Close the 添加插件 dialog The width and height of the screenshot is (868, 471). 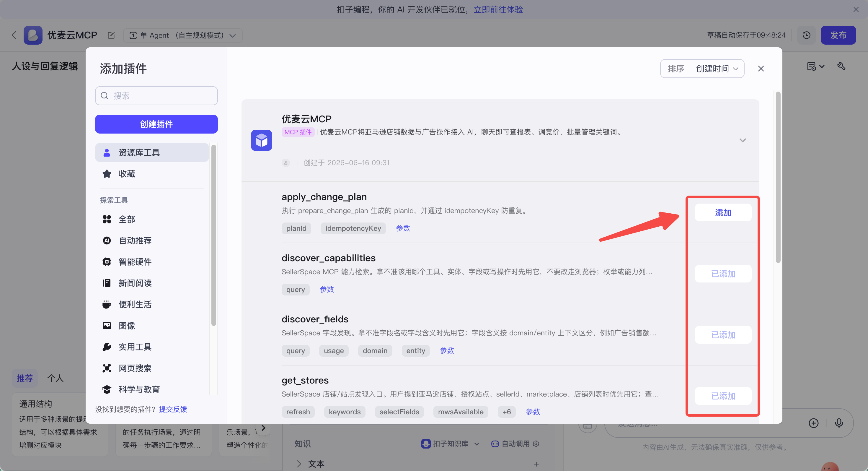pyautogui.click(x=761, y=69)
